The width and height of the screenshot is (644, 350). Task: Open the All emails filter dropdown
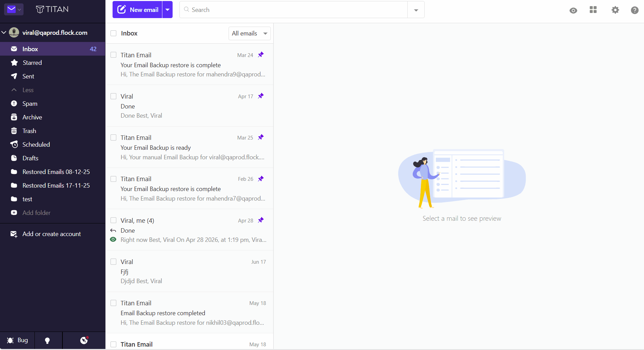(x=249, y=33)
